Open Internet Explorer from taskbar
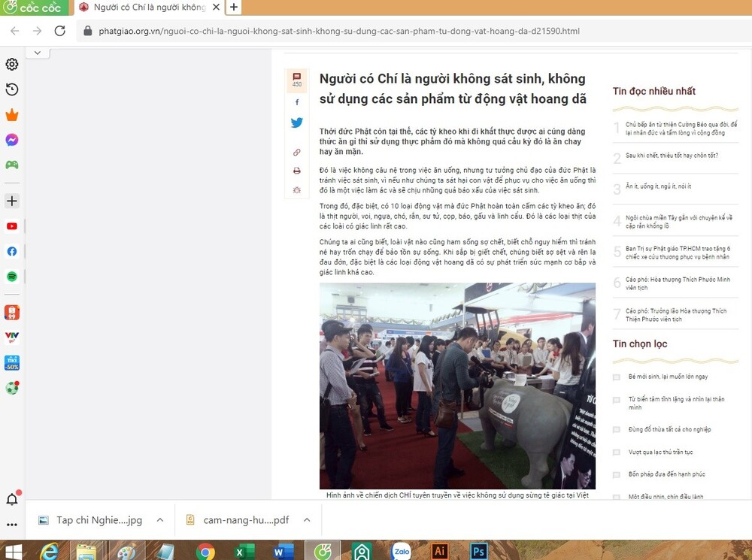This screenshot has height=560, width=752. [50, 551]
